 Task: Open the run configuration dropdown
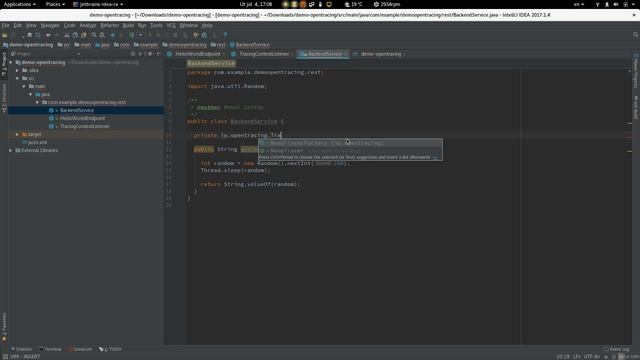coord(140,36)
